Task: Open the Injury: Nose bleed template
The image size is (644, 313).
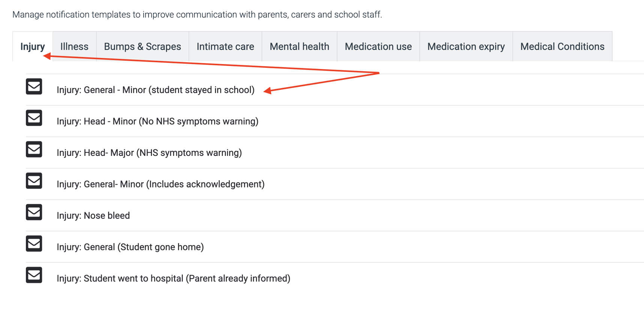Action: [93, 216]
